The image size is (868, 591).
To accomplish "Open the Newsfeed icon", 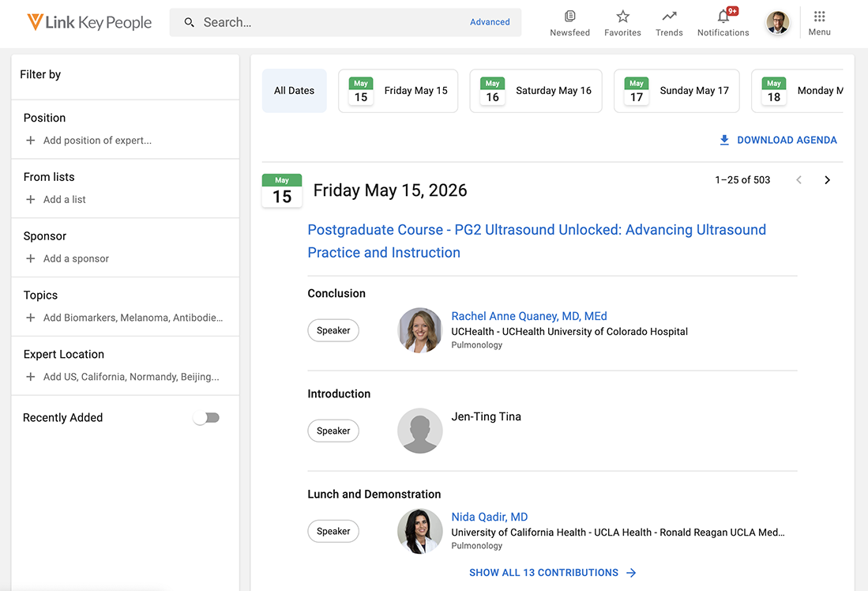I will coord(569,17).
